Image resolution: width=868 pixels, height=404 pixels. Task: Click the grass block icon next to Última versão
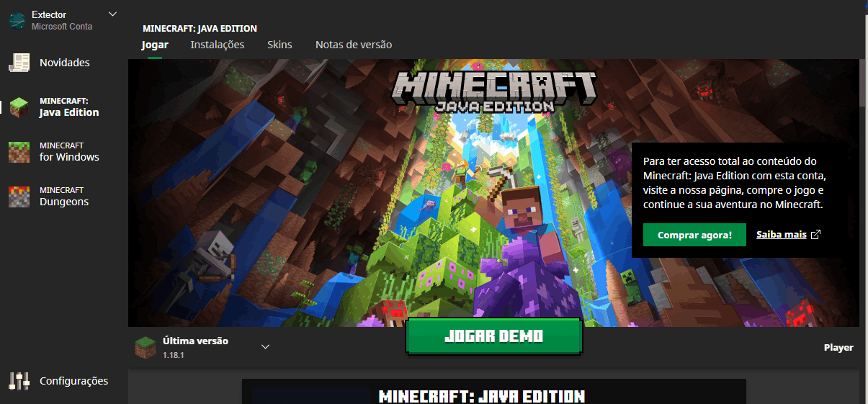click(x=145, y=347)
